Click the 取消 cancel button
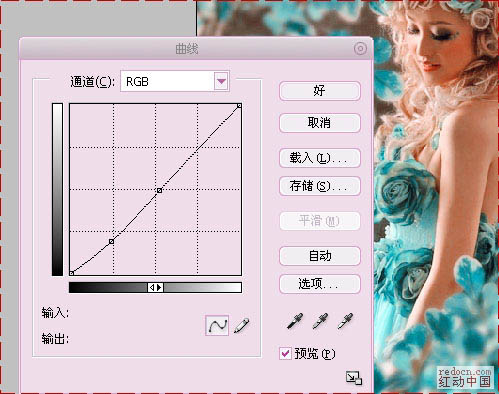 pos(320,123)
